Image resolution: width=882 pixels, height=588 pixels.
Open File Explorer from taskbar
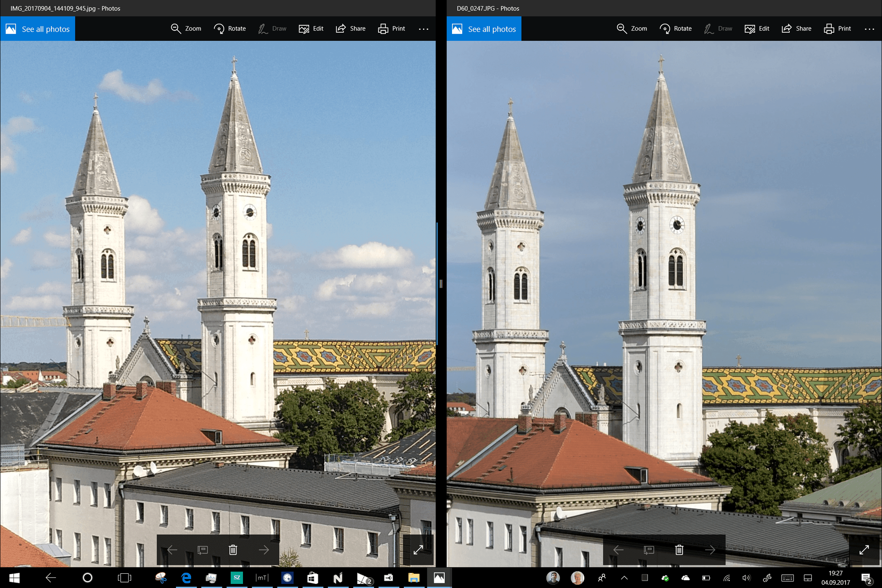pos(413,578)
